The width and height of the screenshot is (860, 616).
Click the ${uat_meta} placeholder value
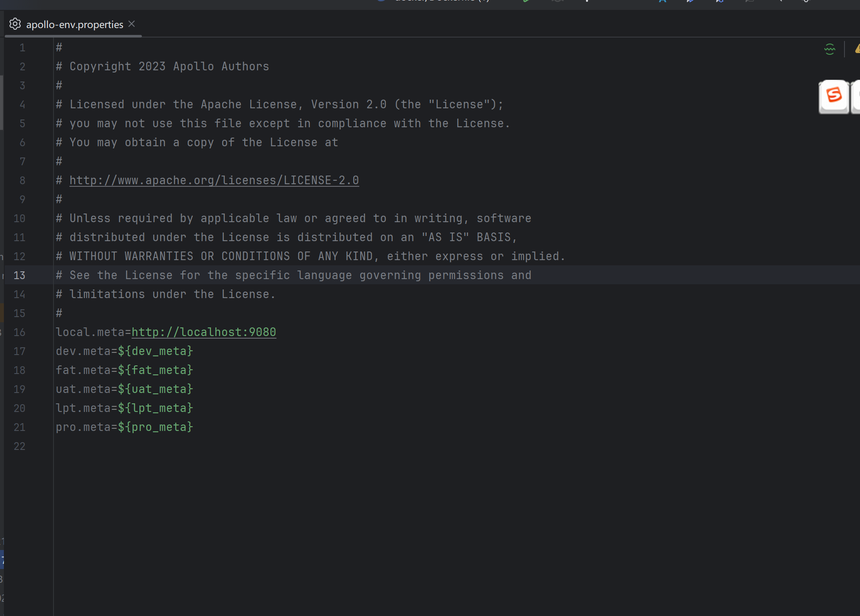point(156,389)
